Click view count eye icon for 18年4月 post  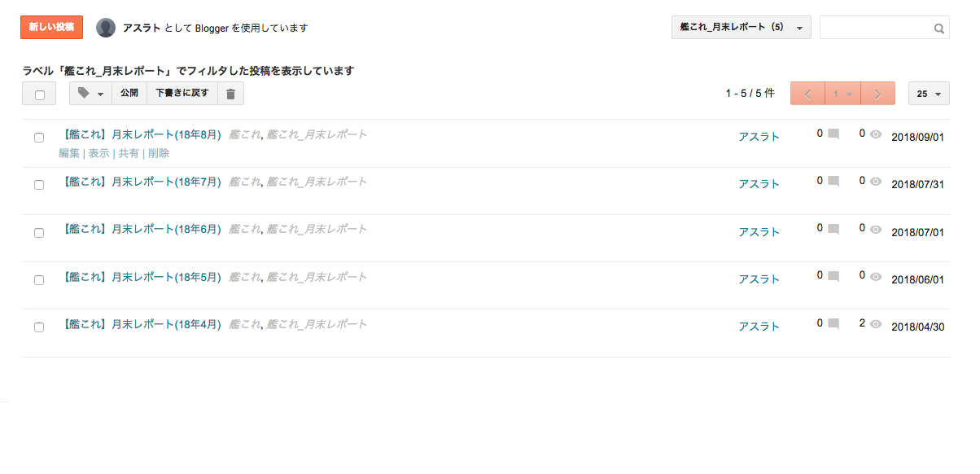(x=876, y=323)
